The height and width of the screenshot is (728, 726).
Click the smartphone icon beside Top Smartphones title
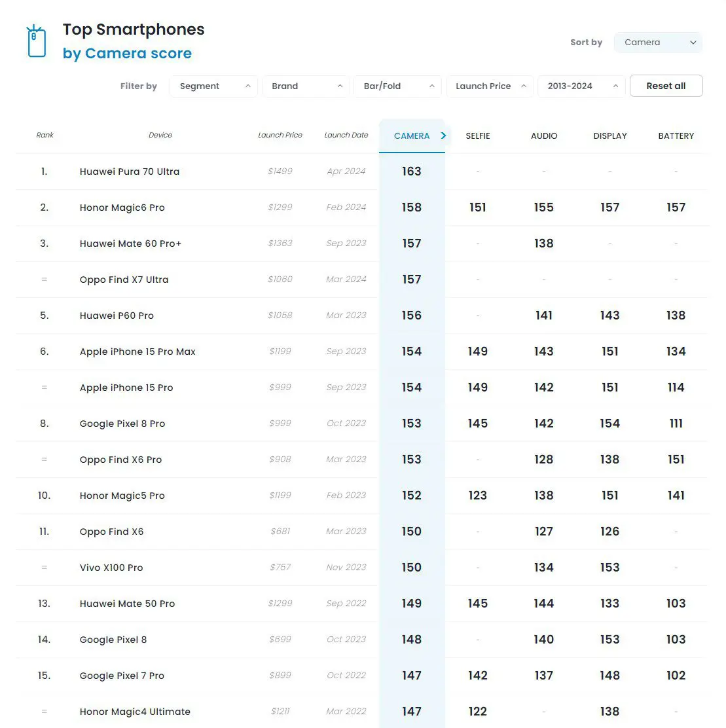tap(36, 41)
